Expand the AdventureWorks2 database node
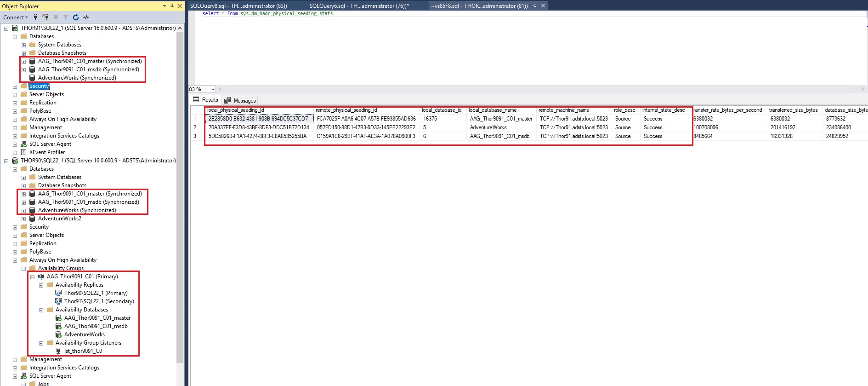Viewport: 868px width, 386px height. pos(23,219)
